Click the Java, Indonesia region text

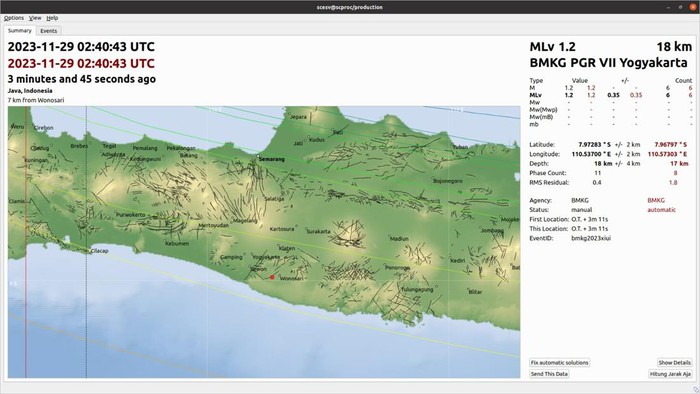coord(30,91)
